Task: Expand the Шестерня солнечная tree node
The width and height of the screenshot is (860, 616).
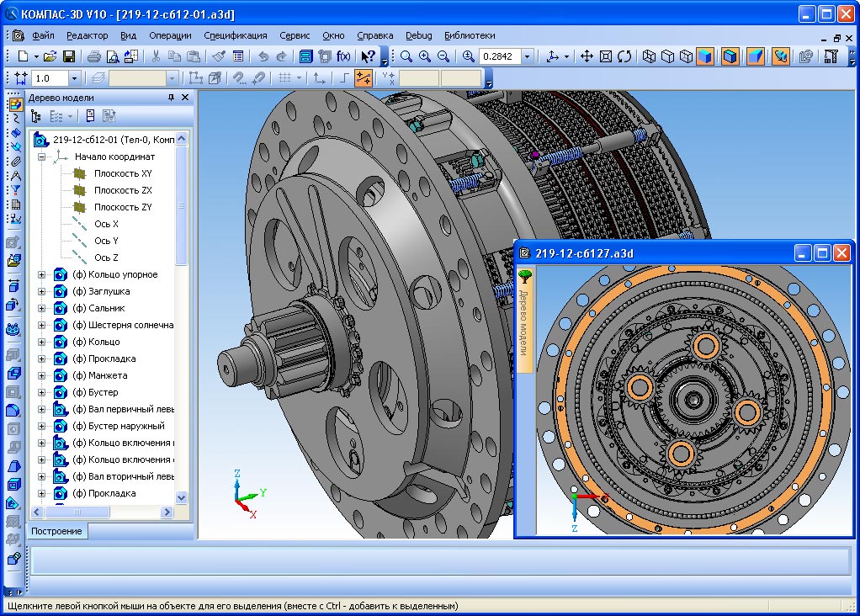Action: point(41,325)
